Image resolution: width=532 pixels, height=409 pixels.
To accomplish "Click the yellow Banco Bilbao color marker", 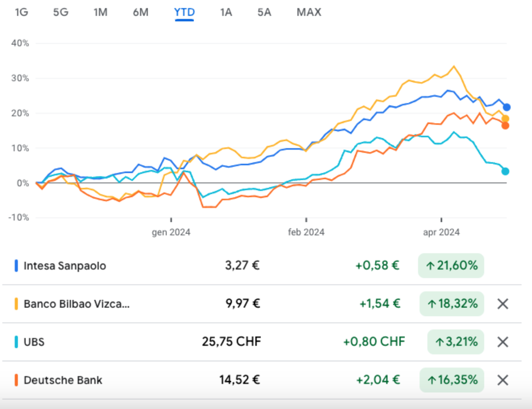I will [16, 304].
